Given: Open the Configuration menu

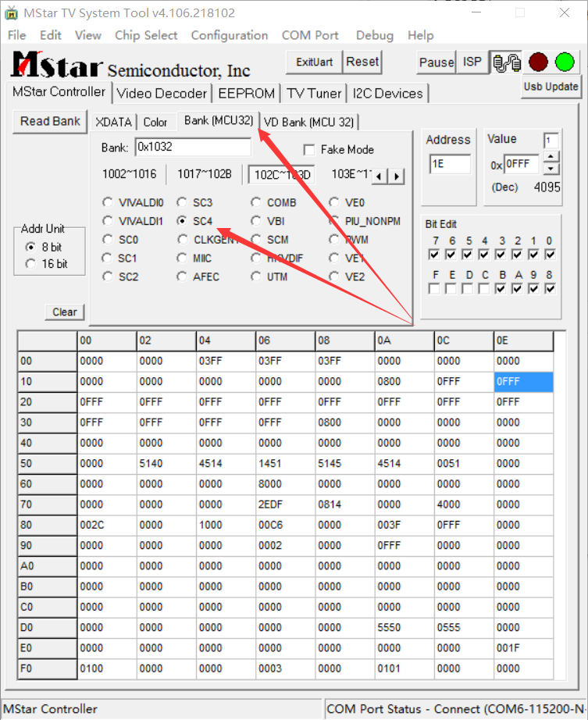Looking at the screenshot, I should coord(230,35).
